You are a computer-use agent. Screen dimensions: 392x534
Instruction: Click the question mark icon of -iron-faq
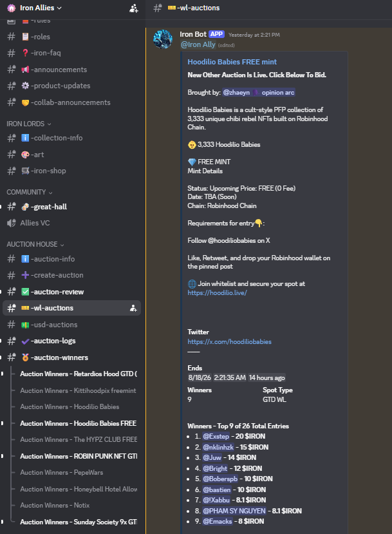coord(25,53)
